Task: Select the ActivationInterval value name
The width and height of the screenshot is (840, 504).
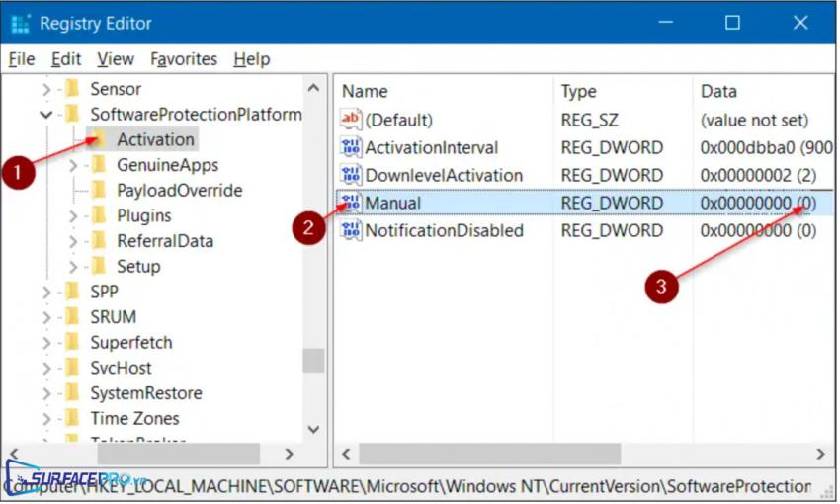Action: coord(431,147)
